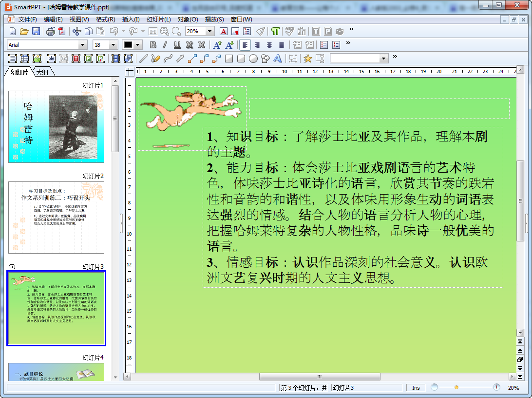
Task: Select the arrow line tool
Action: [x=180, y=59]
